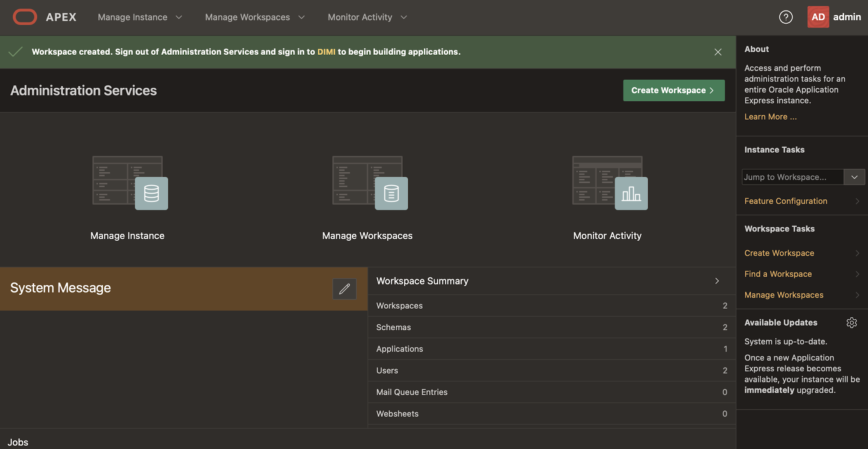Edit the System Message via pencil icon
Viewport: 868px width, 449px height.
coord(344,289)
